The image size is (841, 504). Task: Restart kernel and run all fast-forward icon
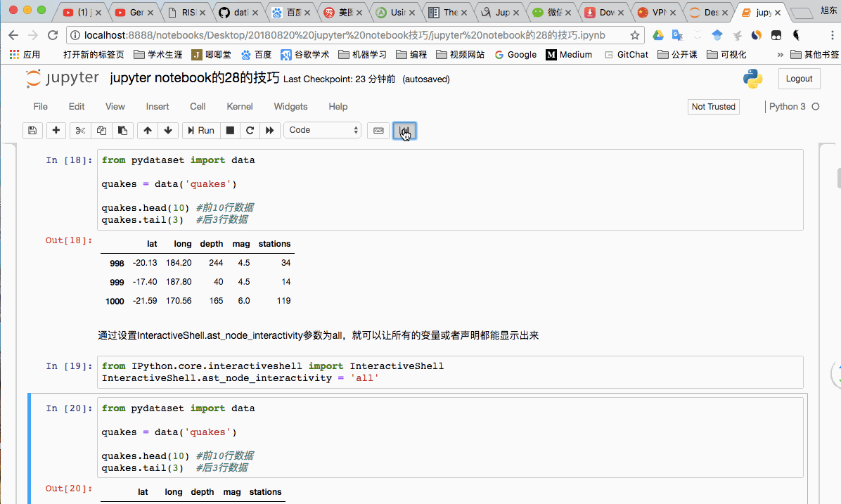270,130
